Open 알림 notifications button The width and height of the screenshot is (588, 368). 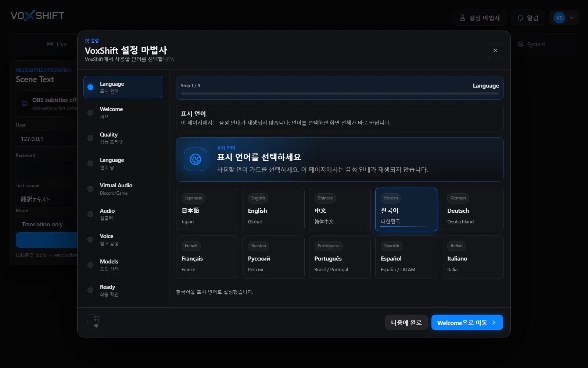click(x=528, y=18)
